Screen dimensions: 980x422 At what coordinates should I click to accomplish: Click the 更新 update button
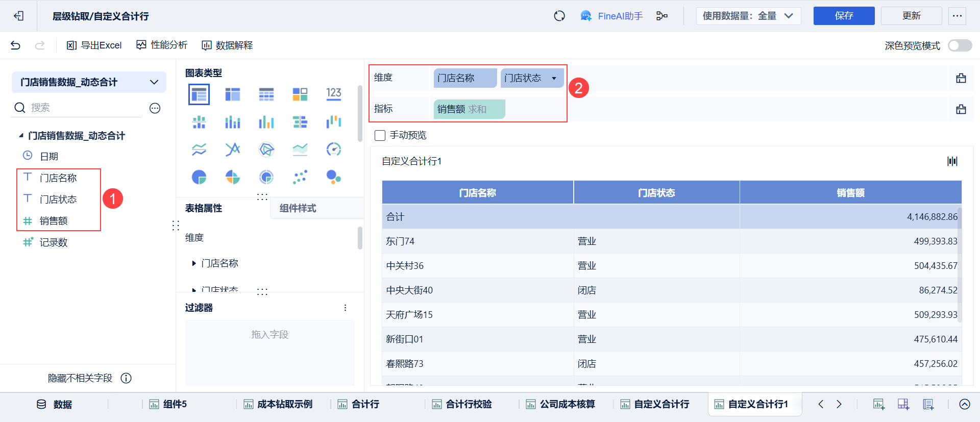tap(911, 16)
